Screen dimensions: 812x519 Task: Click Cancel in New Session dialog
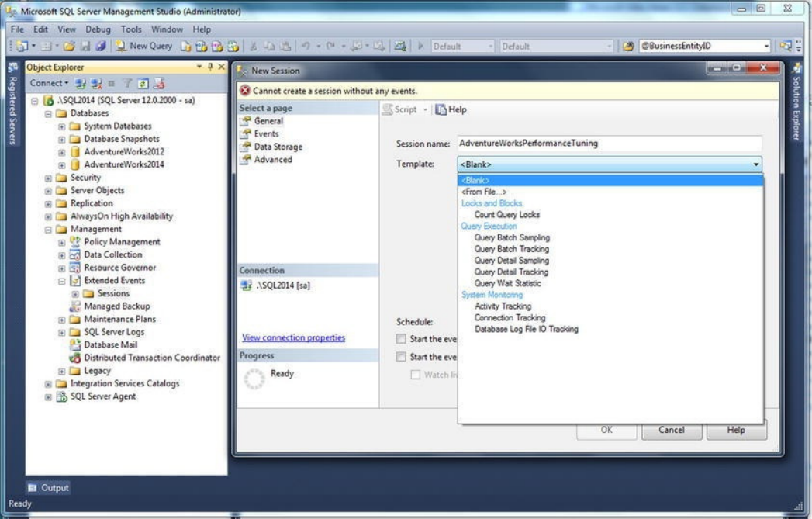click(672, 430)
